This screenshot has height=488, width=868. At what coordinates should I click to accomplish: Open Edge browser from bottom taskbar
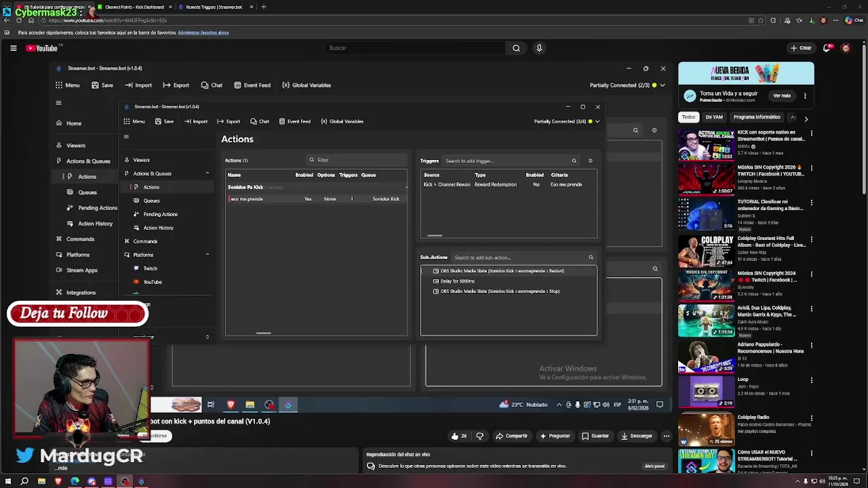pos(75,481)
